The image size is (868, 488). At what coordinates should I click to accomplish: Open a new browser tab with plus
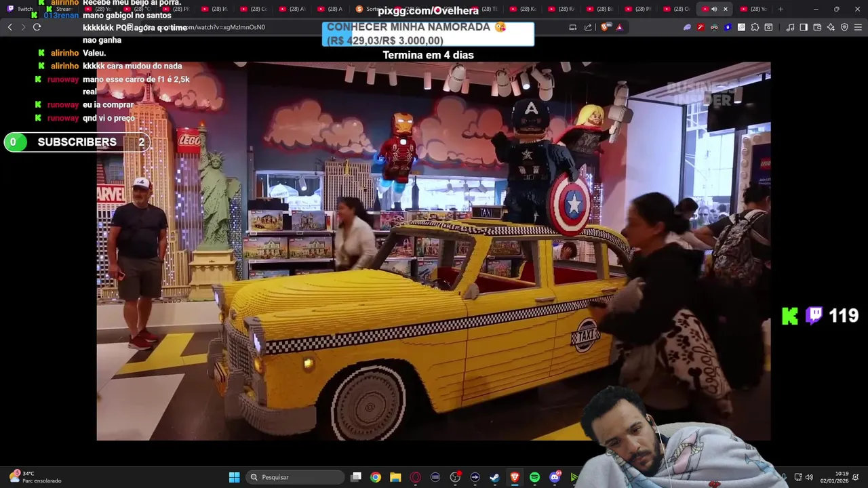(x=781, y=9)
